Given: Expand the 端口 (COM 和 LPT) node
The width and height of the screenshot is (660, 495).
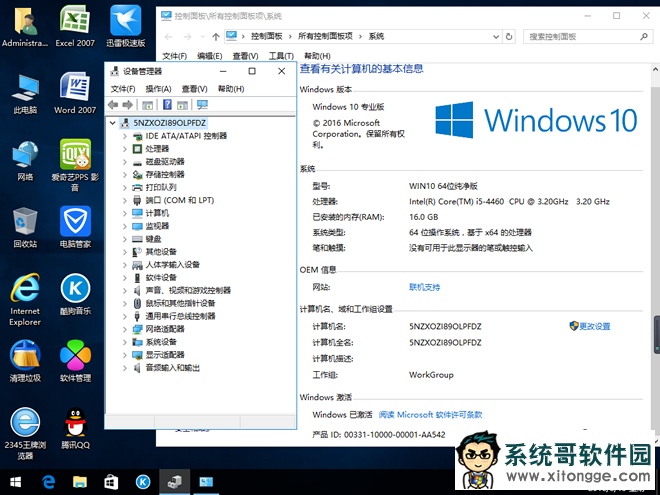Looking at the screenshot, I should (x=125, y=200).
